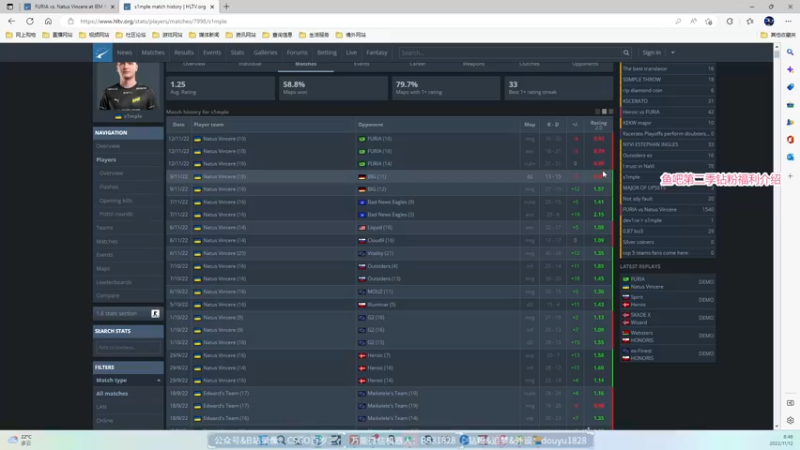800x450 pixels.
Task: Open the weather widget on the taskbar
Action: [19, 440]
